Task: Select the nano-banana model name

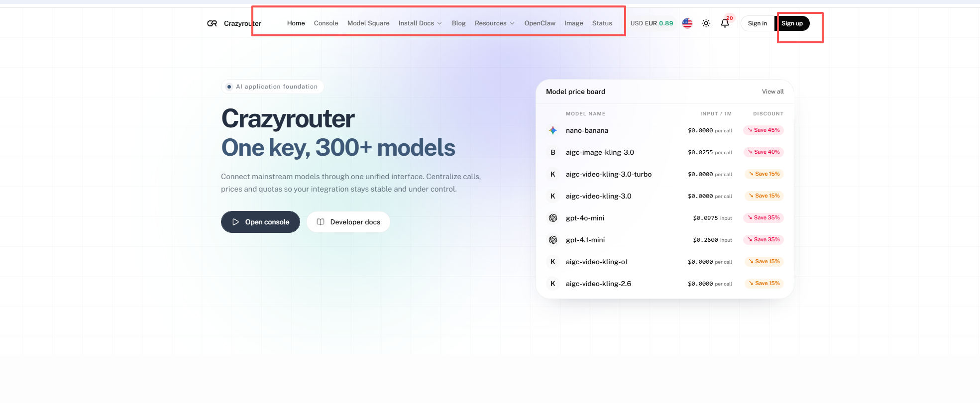Action: coord(587,130)
